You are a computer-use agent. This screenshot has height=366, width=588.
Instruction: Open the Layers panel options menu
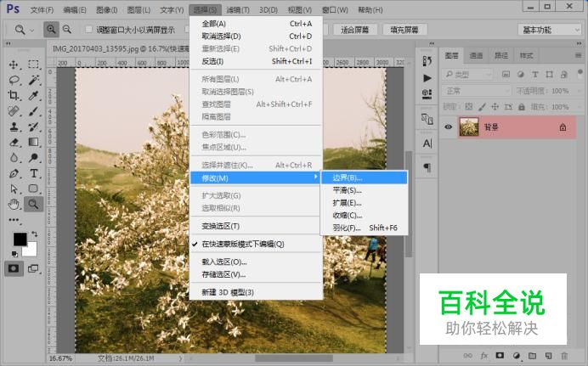click(579, 55)
